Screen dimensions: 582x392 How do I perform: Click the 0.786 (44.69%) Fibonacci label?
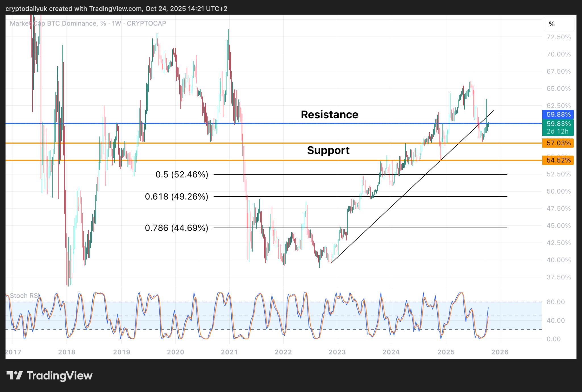(x=176, y=228)
